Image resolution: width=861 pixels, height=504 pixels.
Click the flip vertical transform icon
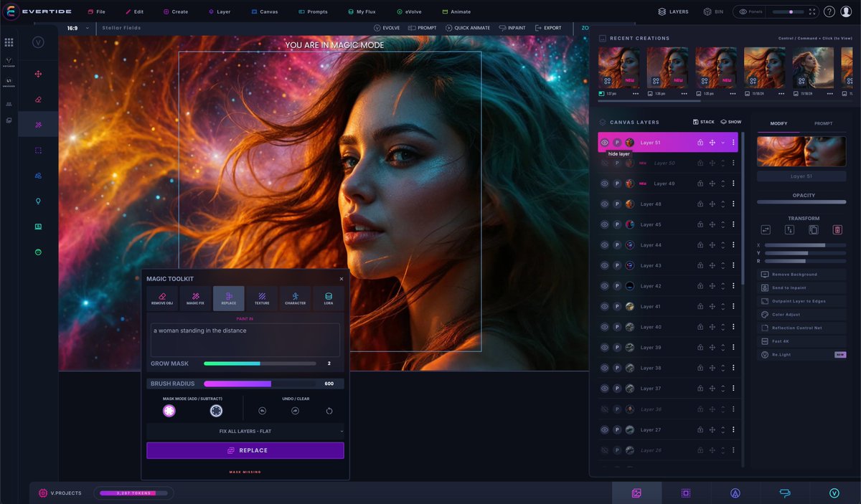[790, 229]
